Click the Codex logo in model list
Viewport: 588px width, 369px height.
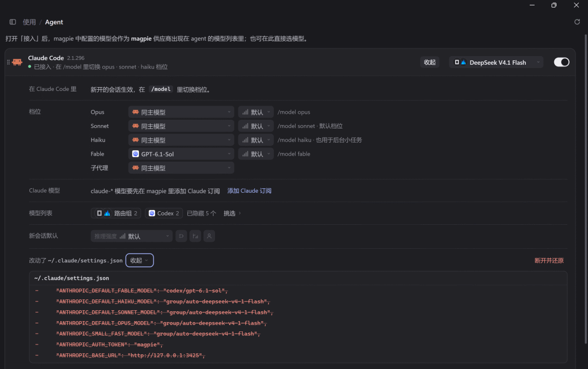pos(152,213)
